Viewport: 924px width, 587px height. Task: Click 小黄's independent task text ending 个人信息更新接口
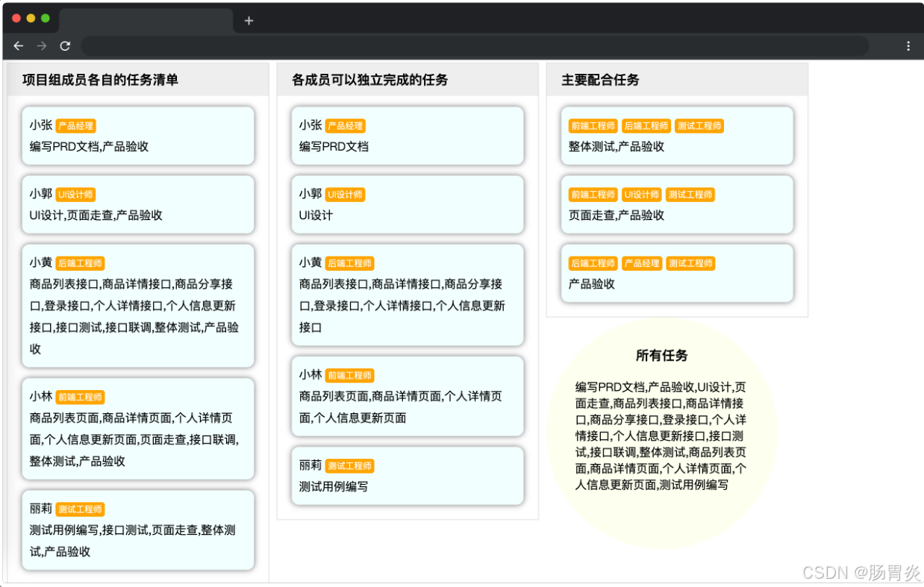click(x=403, y=306)
